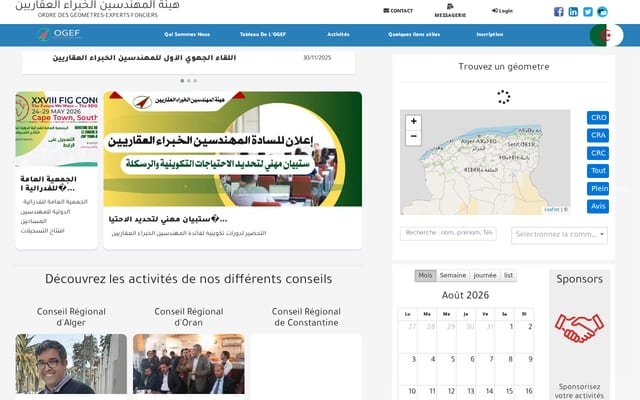Viewport: 640px width, 400px height.
Task: Open Activités menu
Action: [338, 35]
